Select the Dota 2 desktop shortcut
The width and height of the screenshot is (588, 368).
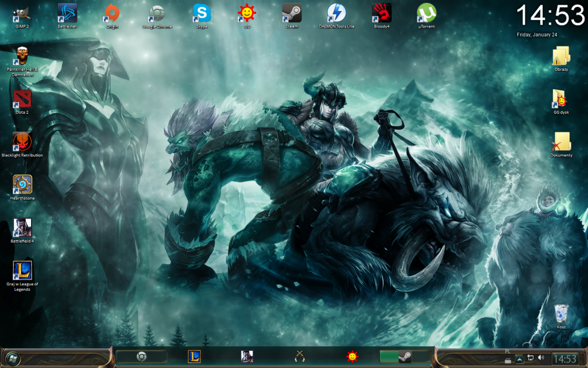22,102
